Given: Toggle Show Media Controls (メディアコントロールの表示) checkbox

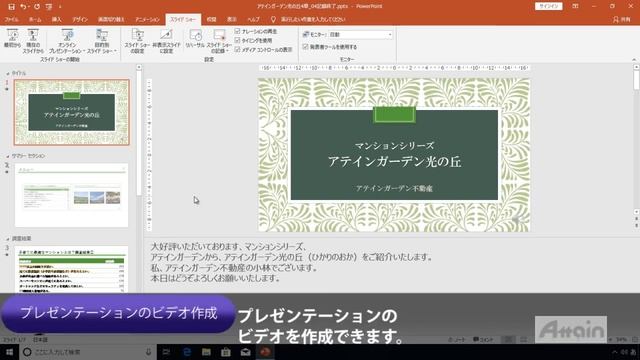Looking at the screenshot, I should pyautogui.click(x=238, y=49).
